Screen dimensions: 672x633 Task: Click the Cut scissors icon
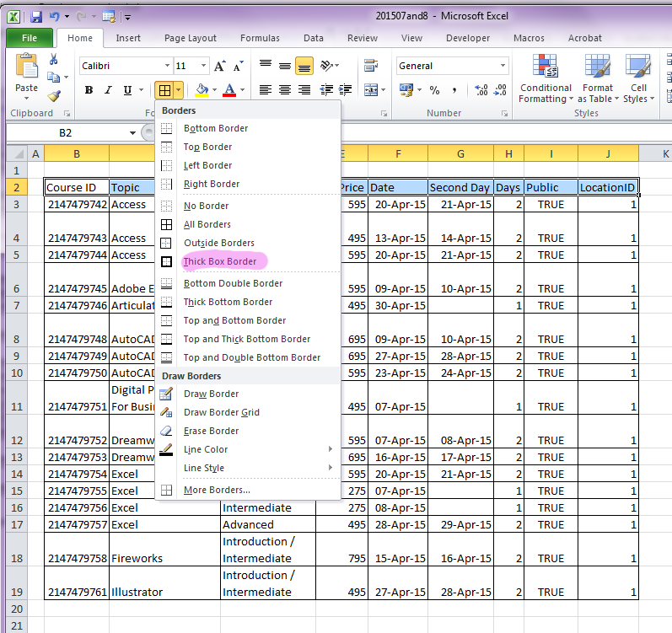tap(54, 59)
